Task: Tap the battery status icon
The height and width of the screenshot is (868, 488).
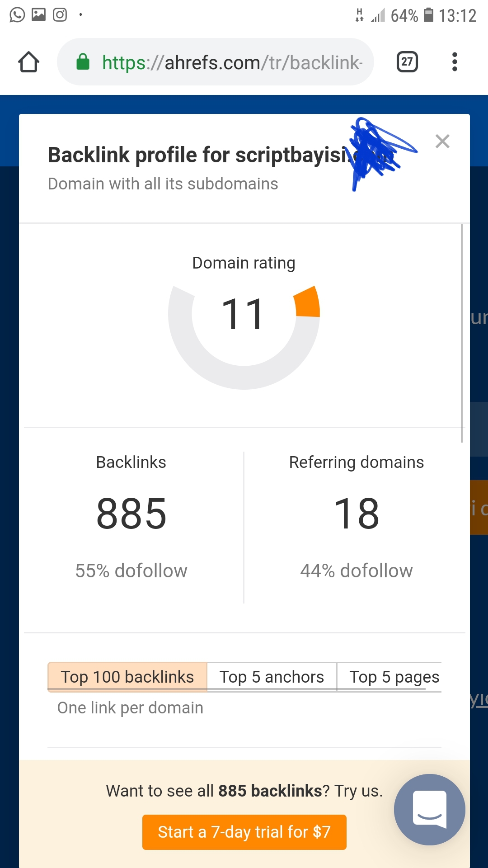Action: [428, 15]
